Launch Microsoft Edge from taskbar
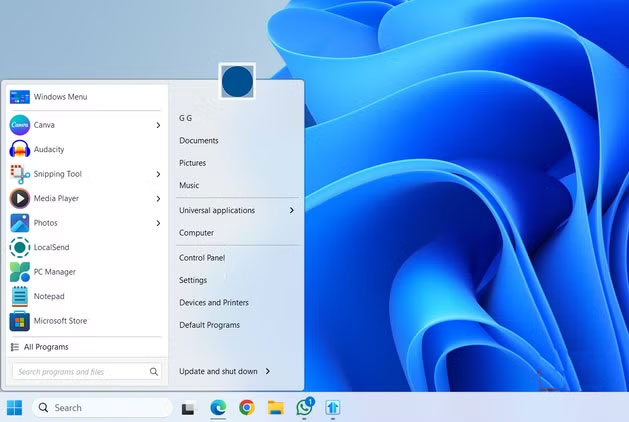The image size is (629, 422). [x=218, y=408]
